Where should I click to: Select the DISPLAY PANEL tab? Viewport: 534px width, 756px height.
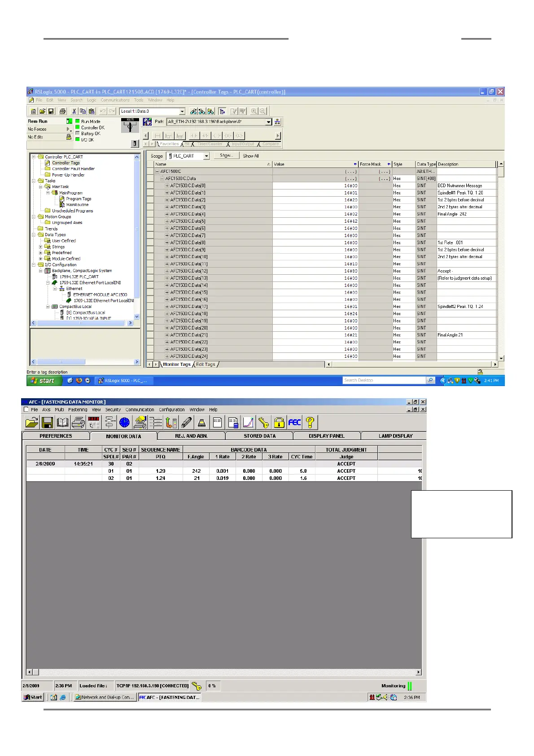pos(327,436)
